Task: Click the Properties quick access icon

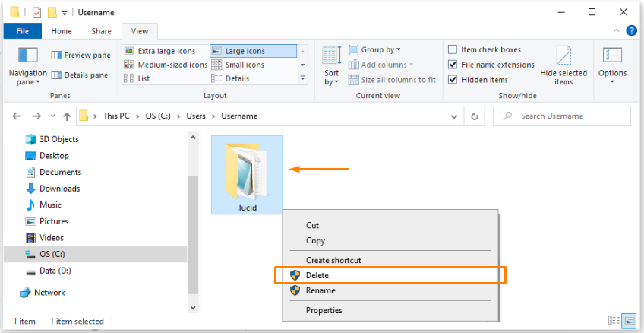Action: [37, 13]
